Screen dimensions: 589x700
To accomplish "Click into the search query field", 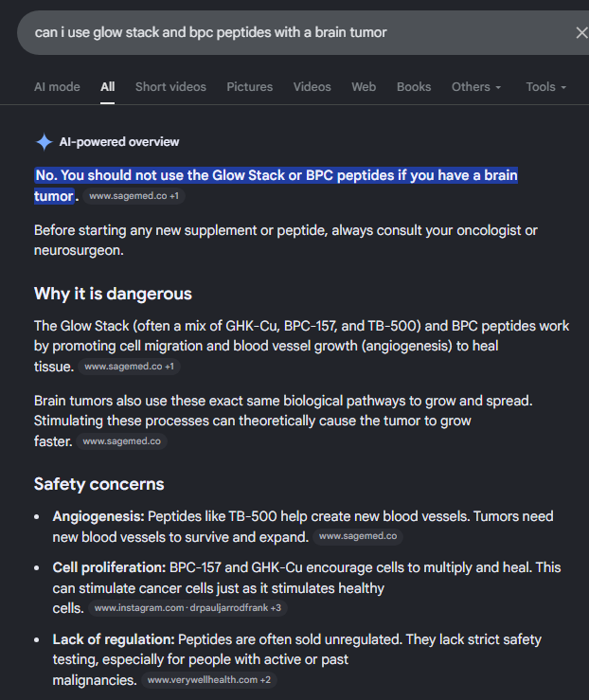I will pyautogui.click(x=294, y=32).
